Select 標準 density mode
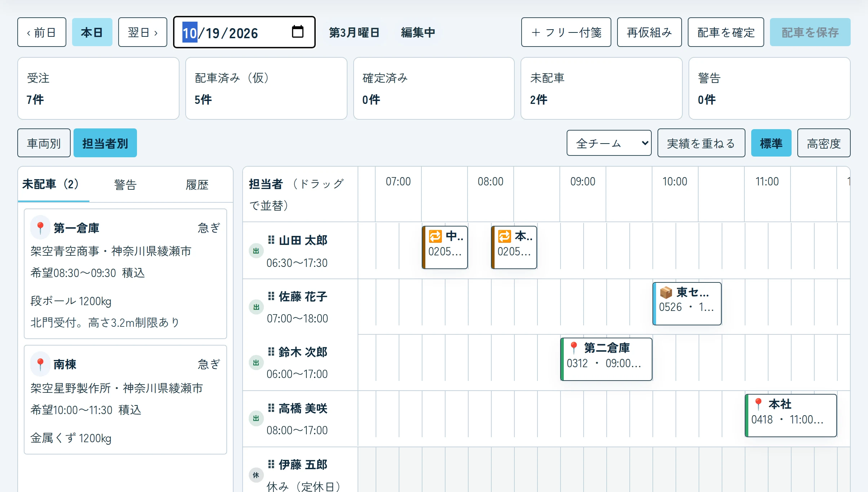Screen dimensions: 868x492 coord(771,143)
